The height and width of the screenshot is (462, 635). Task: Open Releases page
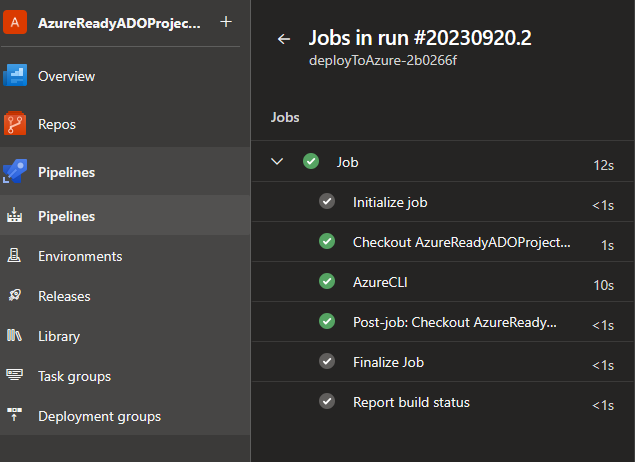click(64, 296)
